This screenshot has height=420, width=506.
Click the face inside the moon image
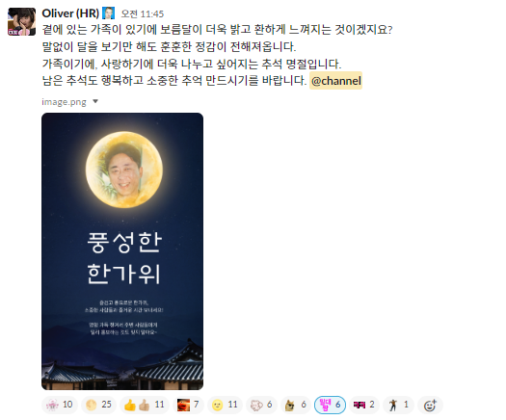click(x=124, y=171)
